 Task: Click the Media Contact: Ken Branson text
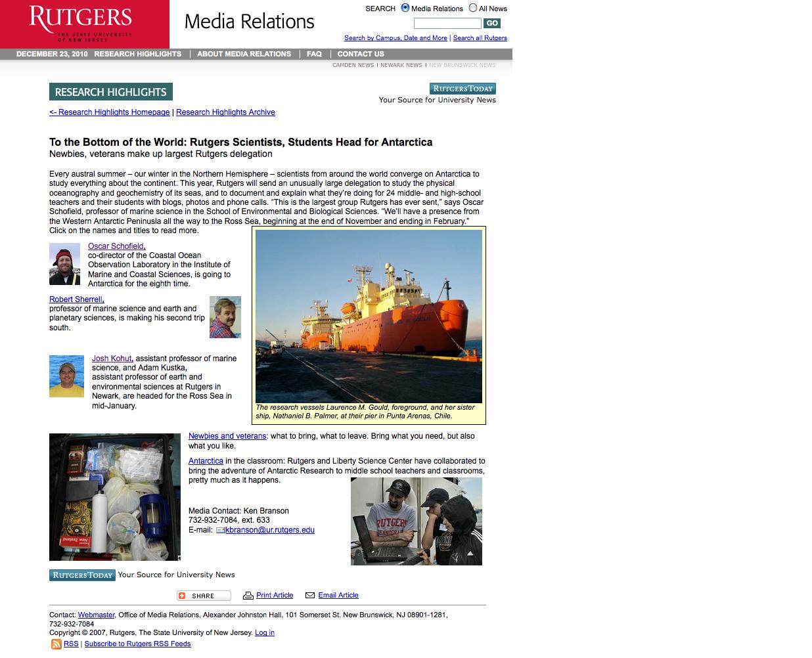pyautogui.click(x=238, y=511)
